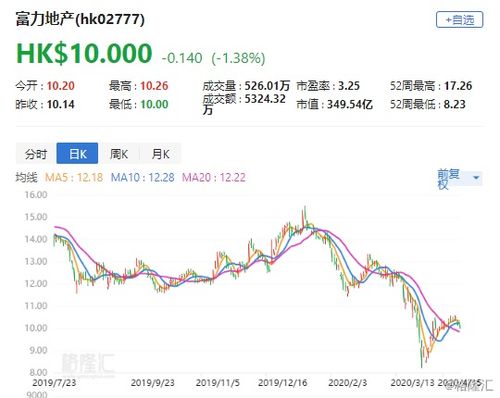500x398 pixels.
Task: Click the 13.00 y-axis label
Action: click(x=36, y=261)
